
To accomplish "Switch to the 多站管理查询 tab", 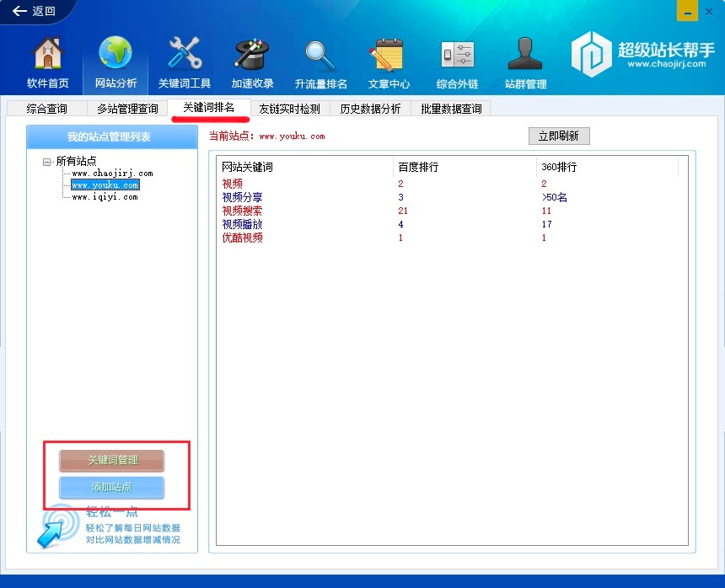I will pos(127,109).
